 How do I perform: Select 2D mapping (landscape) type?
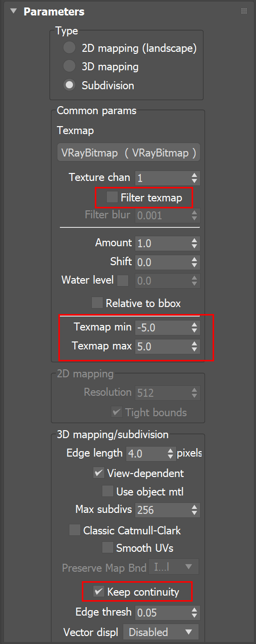point(70,48)
